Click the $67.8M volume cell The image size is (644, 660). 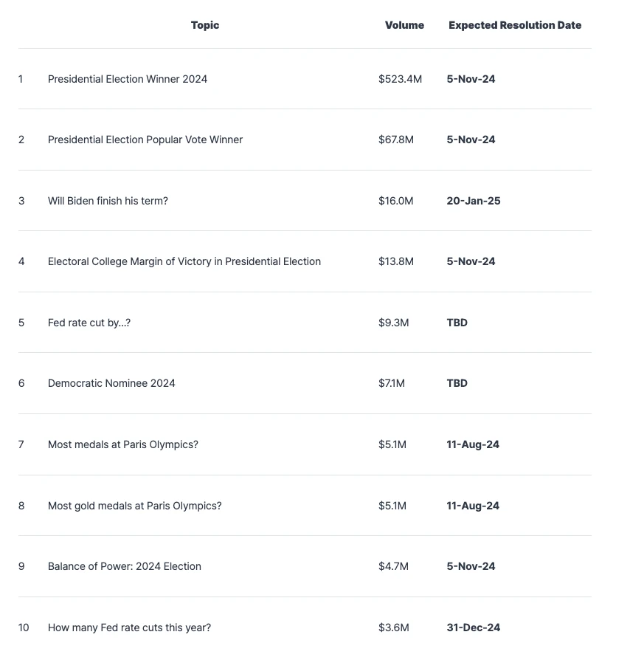point(395,140)
